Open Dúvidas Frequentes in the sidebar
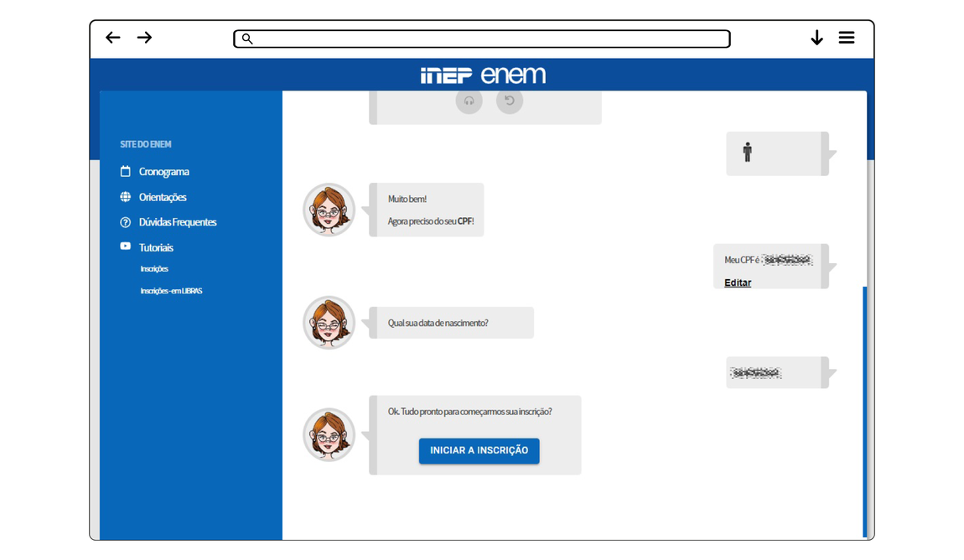The width and height of the screenshot is (964, 560). (178, 222)
